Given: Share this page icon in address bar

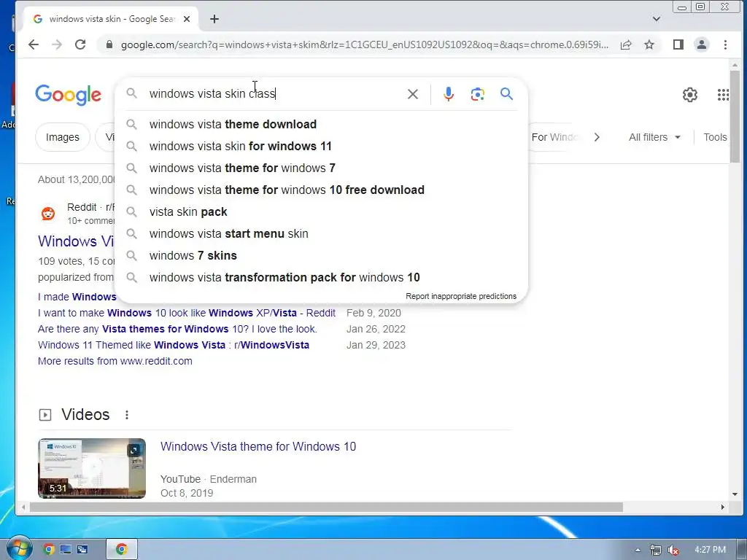Looking at the screenshot, I should pyautogui.click(x=625, y=44).
